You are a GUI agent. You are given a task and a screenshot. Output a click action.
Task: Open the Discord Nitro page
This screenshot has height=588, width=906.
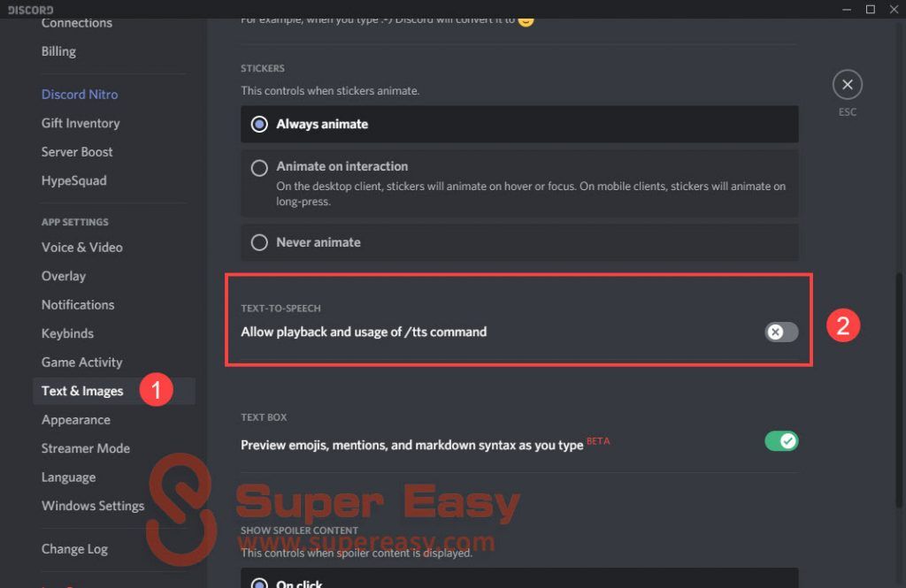coord(80,95)
